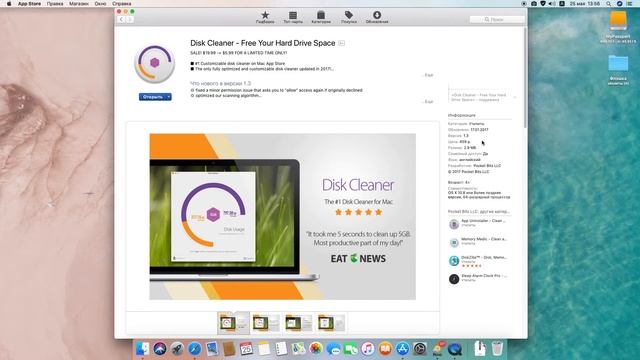Select the first screenshot thumbnail
Screen dimensions: 640x360
pos(233,323)
